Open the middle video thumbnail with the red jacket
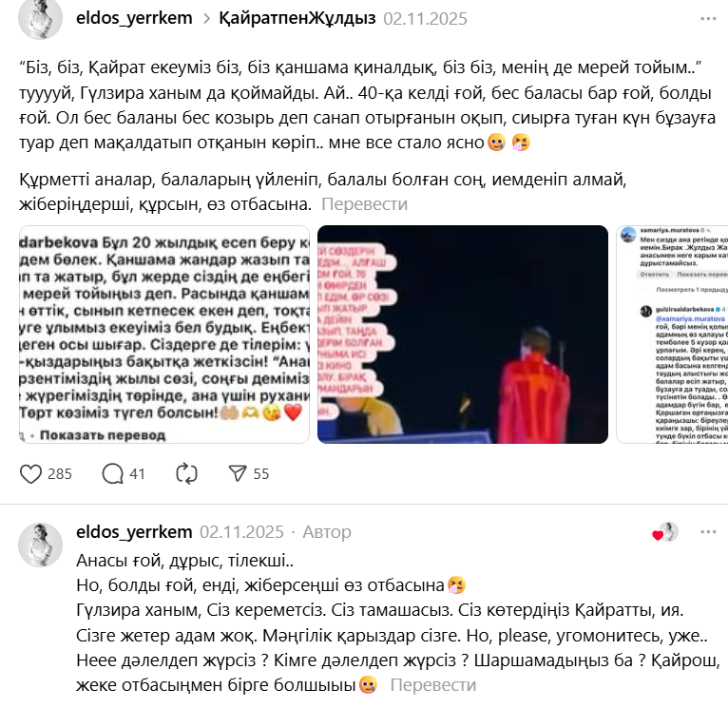The height and width of the screenshot is (708, 728). coord(463,335)
